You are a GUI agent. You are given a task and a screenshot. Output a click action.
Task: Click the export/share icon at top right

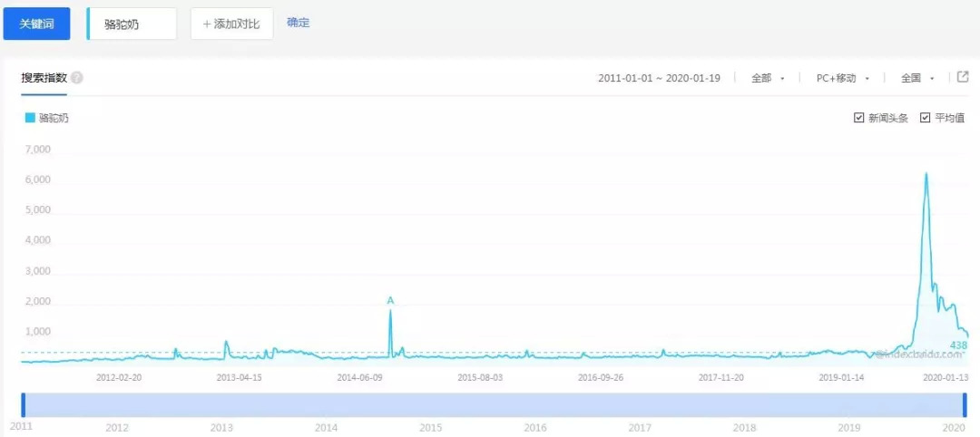(x=963, y=77)
